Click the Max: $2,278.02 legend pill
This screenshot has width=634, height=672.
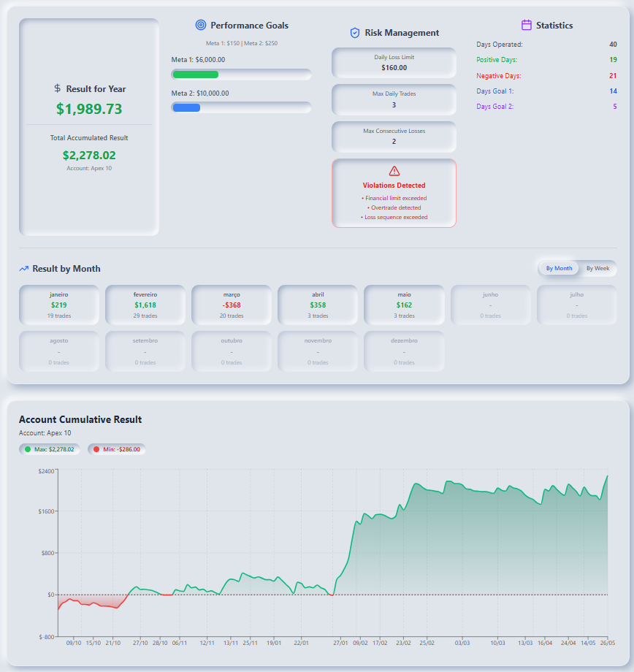pos(49,449)
